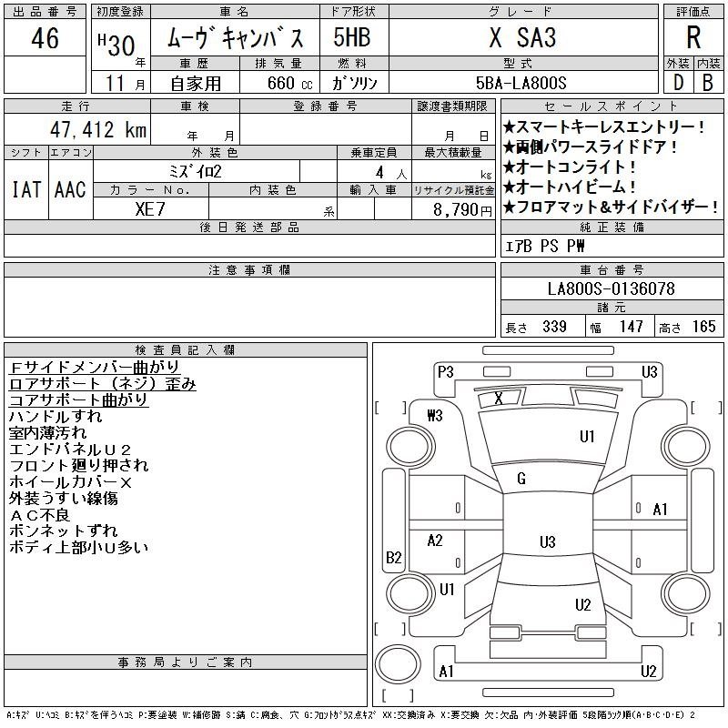Image resolution: width=728 pixels, height=728 pixels.
Task: Select the mileage value 47,412 km
Action: [x=97, y=130]
